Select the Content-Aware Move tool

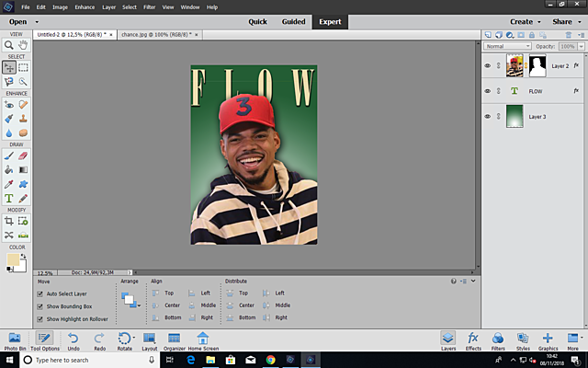point(8,236)
